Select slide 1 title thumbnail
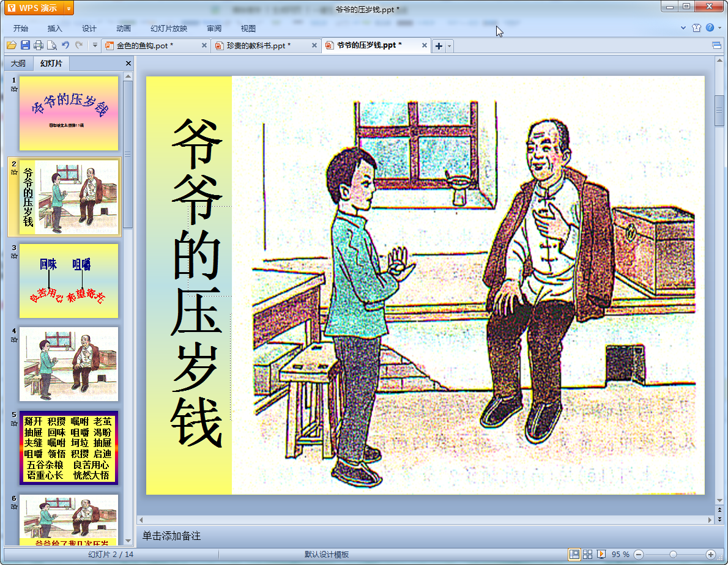This screenshot has height=565, width=728. tap(69, 114)
